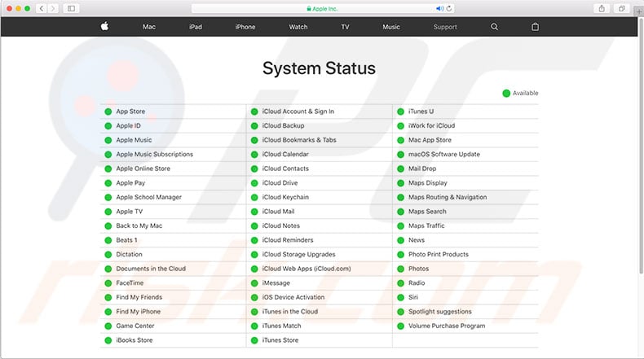Click the green status dot beside iTunes Store
Viewport: 644px width, 359px height.
click(254, 340)
